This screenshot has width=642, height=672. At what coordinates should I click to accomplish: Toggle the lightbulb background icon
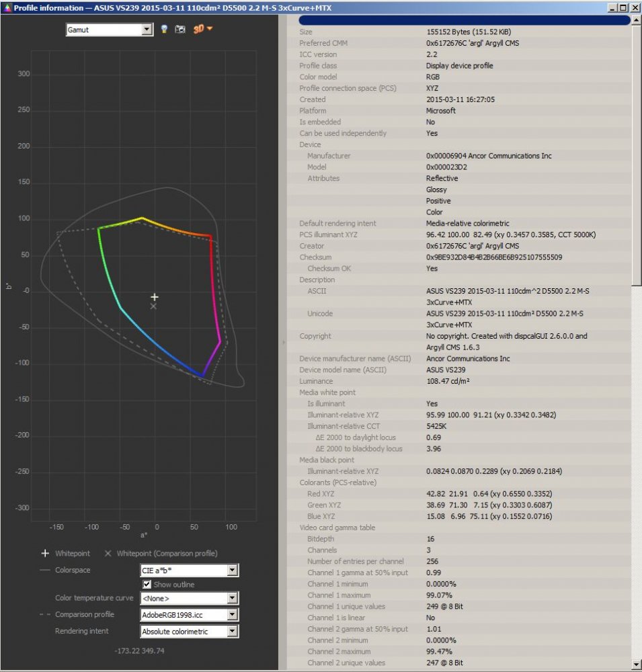(164, 30)
